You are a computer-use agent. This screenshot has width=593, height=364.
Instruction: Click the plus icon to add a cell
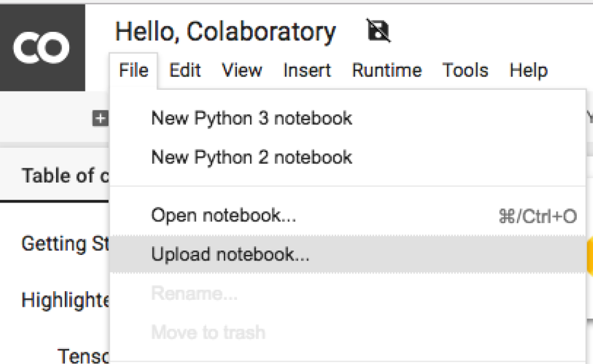point(100,118)
